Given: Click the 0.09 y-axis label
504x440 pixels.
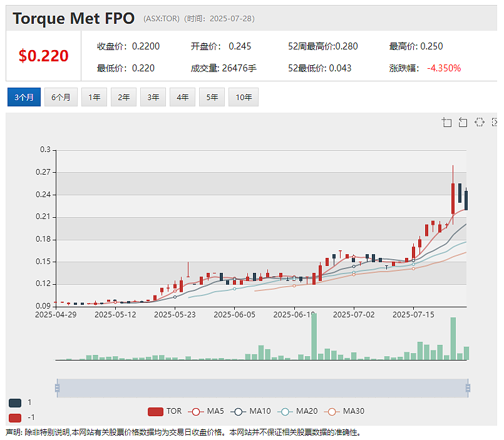Looking at the screenshot, I should pos(43,306).
